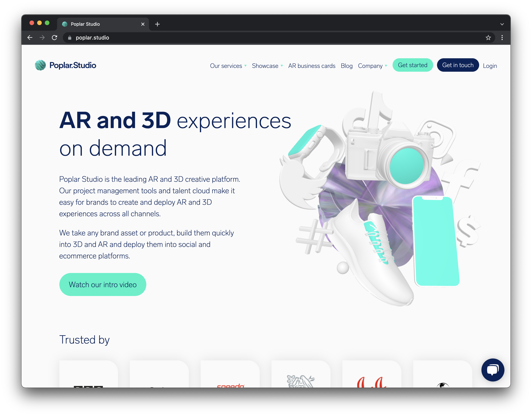Select the Poplar Studio browser tab
The width and height of the screenshot is (532, 416).
[103, 24]
